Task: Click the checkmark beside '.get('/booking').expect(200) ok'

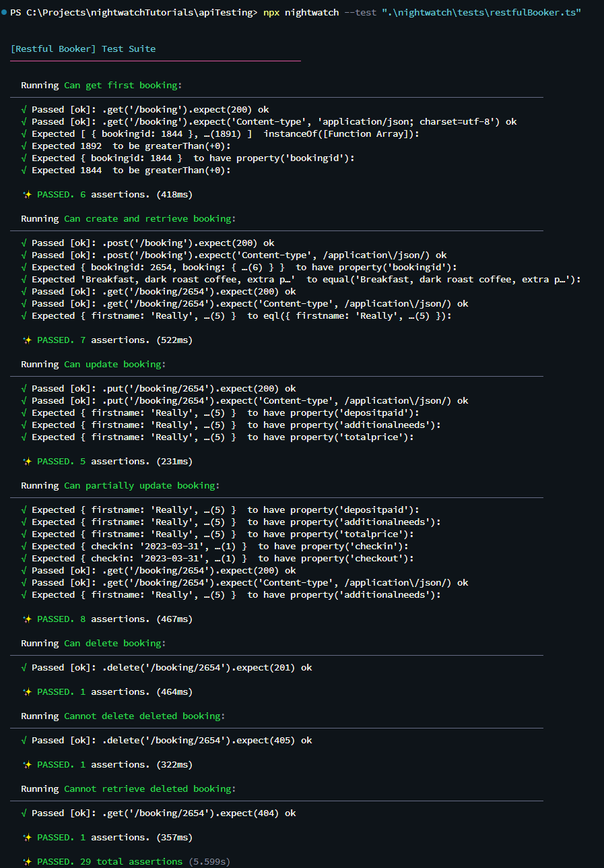Action: (24, 109)
